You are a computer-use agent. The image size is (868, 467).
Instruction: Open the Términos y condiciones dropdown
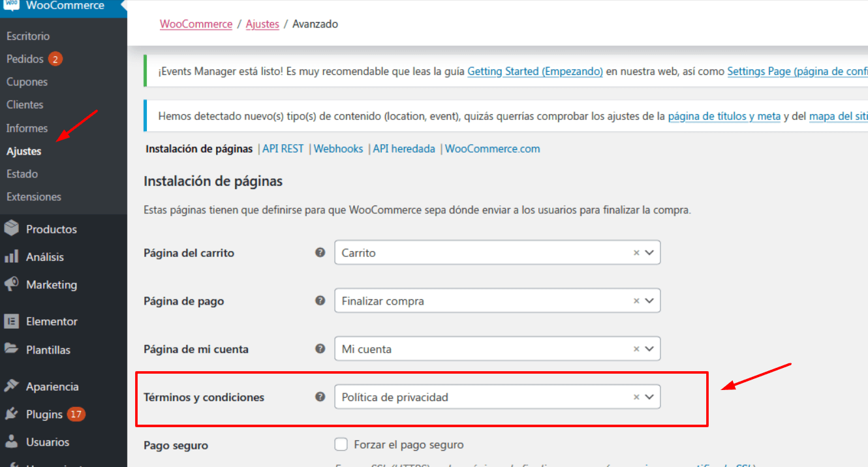[x=497, y=397]
